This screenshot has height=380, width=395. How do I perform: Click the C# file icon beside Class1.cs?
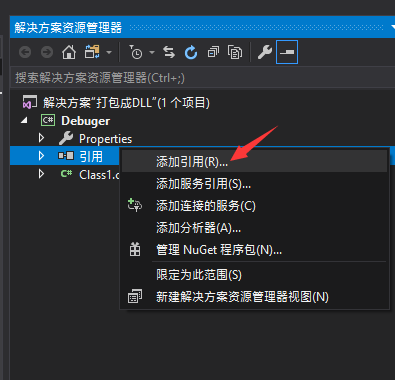(x=66, y=173)
